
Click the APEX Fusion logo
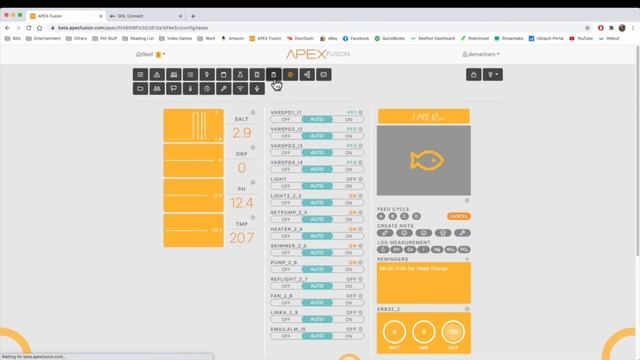click(318, 54)
